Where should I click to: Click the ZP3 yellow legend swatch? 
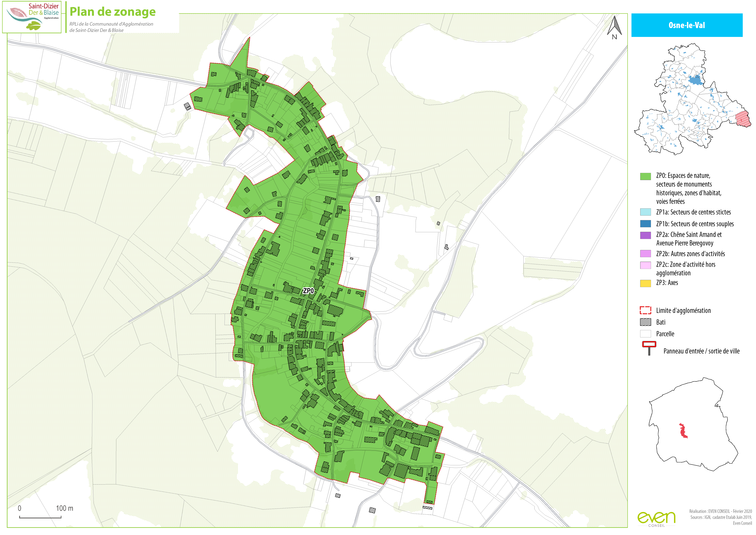coord(645,283)
